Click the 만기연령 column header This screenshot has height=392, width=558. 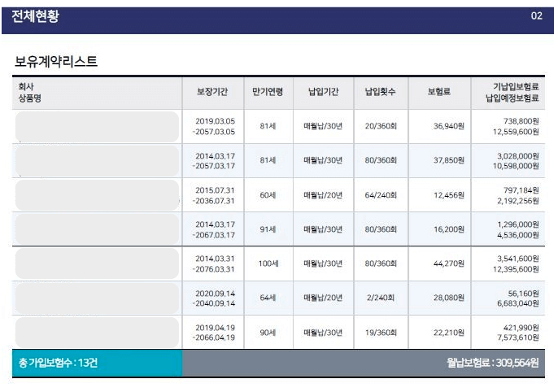pyautogui.click(x=268, y=93)
